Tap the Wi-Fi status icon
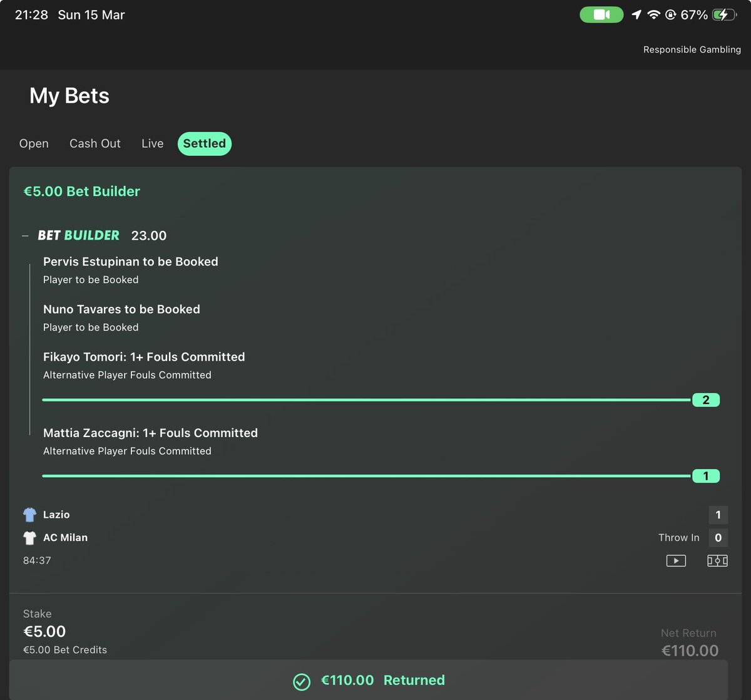This screenshot has height=700, width=751. pyautogui.click(x=654, y=14)
